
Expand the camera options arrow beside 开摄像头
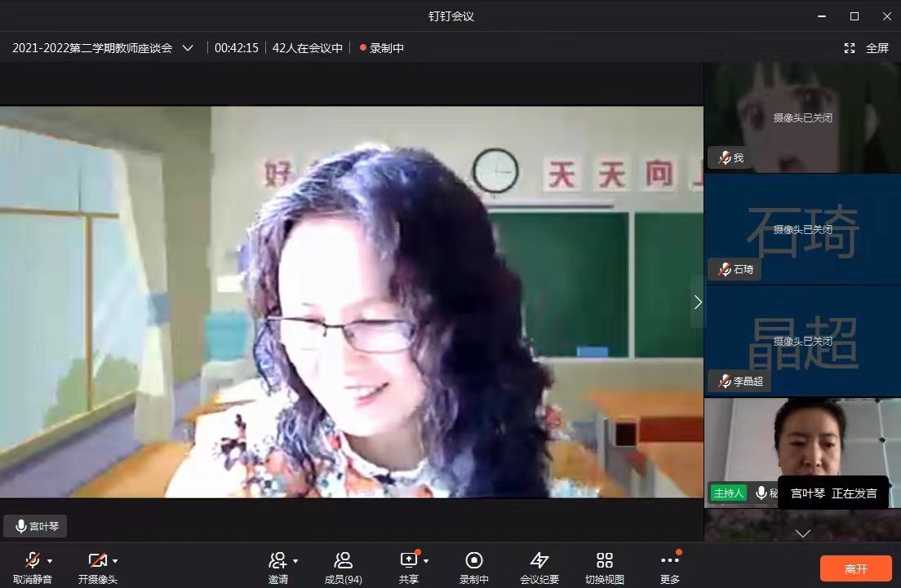[115, 561]
